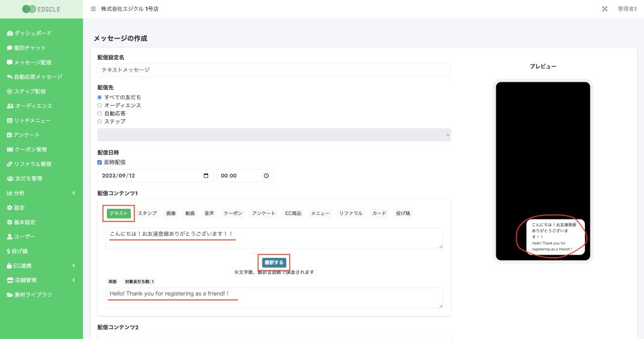Switch to the 音声 content tab
The width and height of the screenshot is (644, 339).
209,213
